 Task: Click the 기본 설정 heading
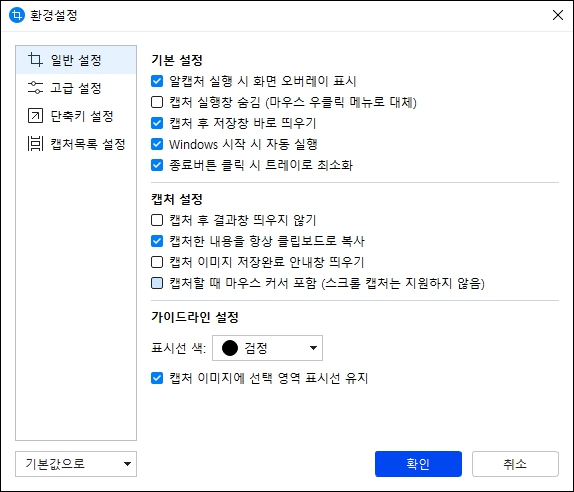coord(177,60)
